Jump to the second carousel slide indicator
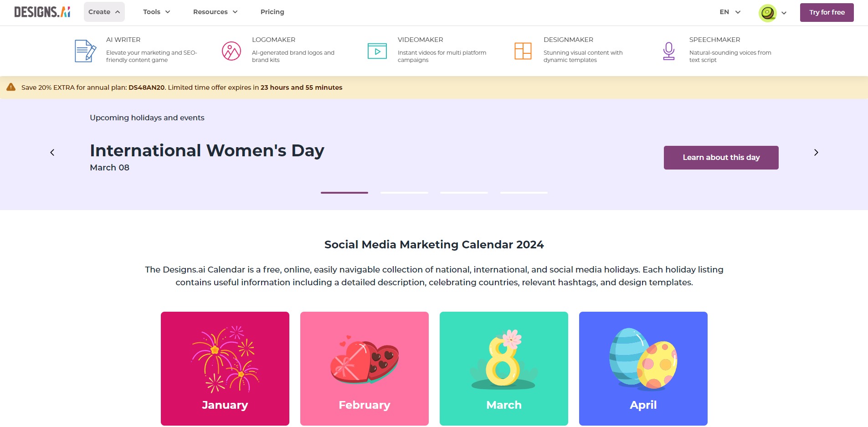868x427 pixels. coord(404,193)
